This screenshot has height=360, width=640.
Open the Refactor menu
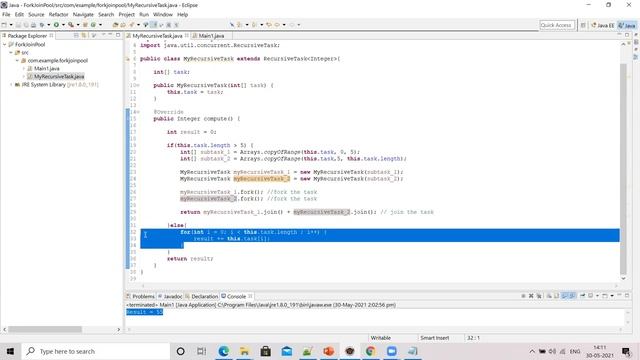(58, 14)
